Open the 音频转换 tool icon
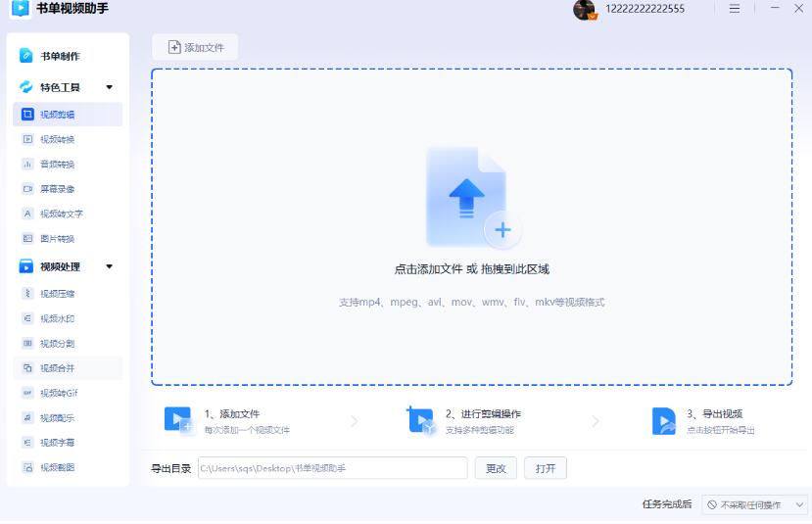Screen dimensions: 812x524 coord(28,165)
